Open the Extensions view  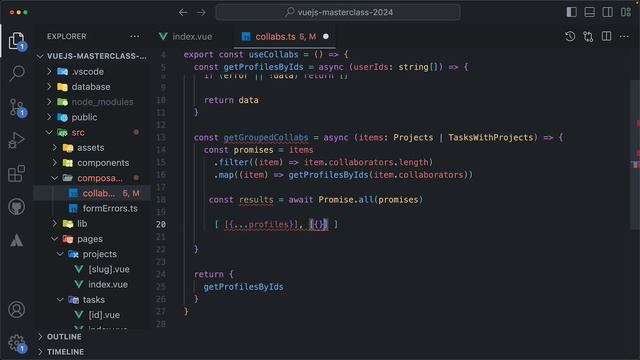[16, 174]
